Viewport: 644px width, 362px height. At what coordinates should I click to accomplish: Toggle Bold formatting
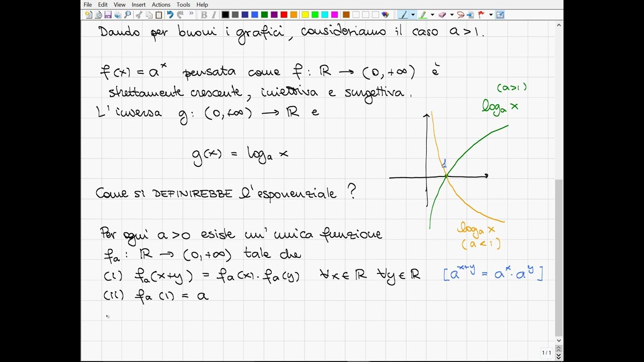coord(204,15)
